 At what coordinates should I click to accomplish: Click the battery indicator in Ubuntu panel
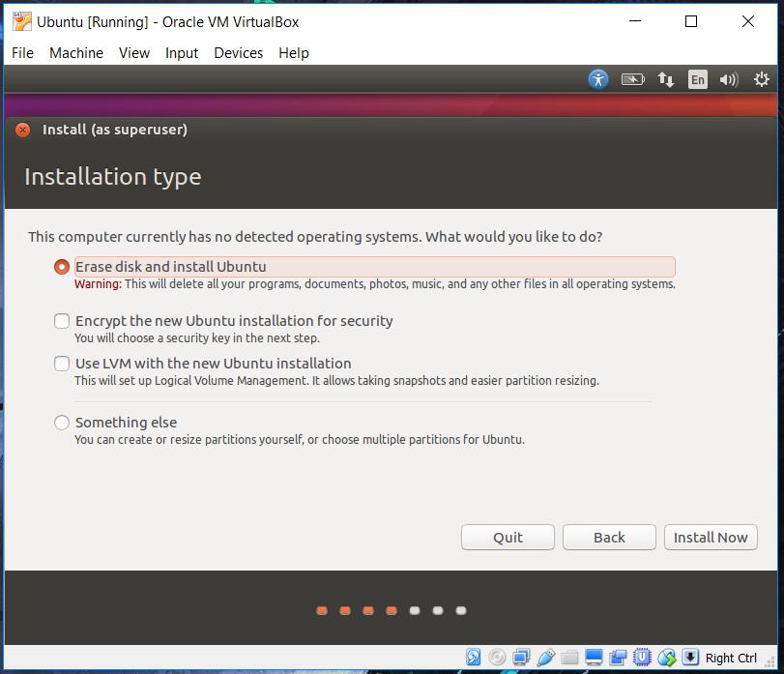point(632,79)
